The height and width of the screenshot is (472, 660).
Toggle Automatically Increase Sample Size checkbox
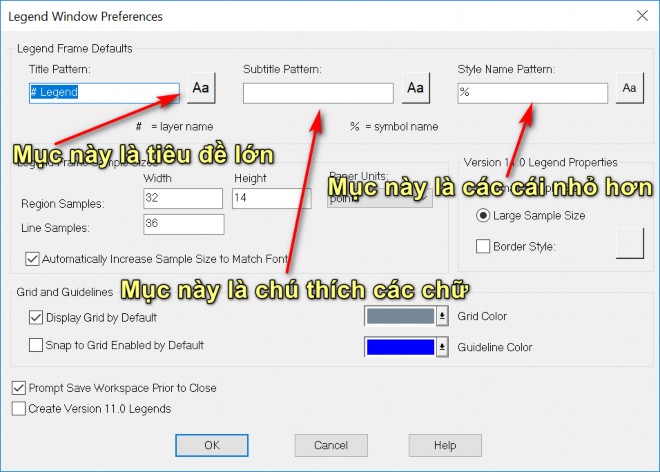(32, 259)
